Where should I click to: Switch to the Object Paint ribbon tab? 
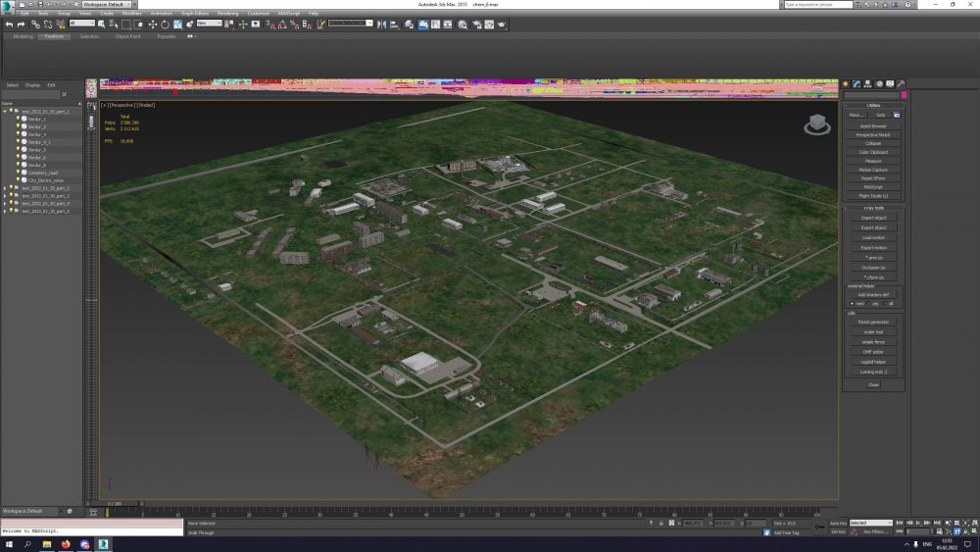[x=127, y=36]
